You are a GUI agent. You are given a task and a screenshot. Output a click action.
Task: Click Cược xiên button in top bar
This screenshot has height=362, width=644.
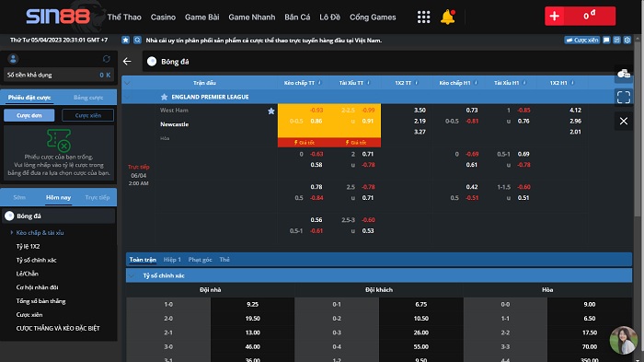(582, 40)
